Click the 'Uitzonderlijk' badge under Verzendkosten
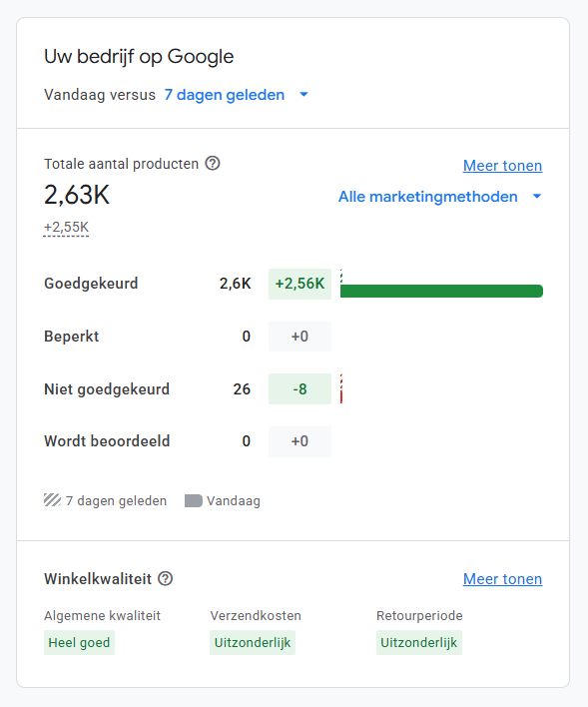588x707 pixels. tap(253, 642)
